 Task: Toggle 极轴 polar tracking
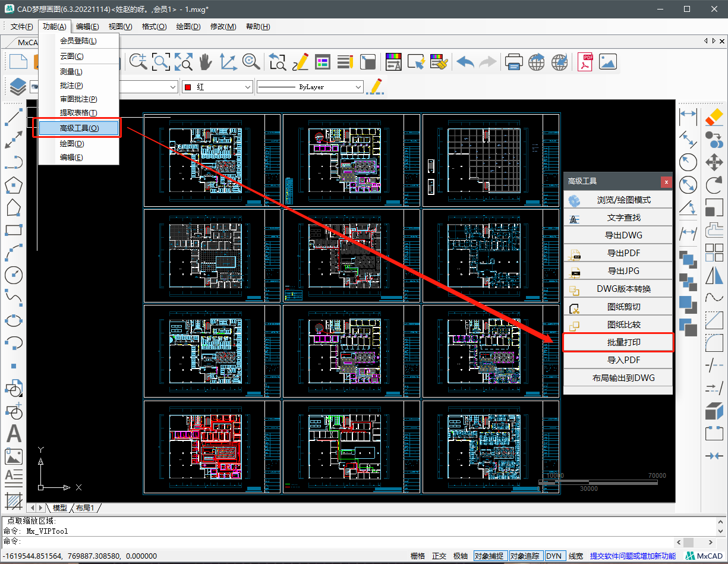(x=461, y=556)
